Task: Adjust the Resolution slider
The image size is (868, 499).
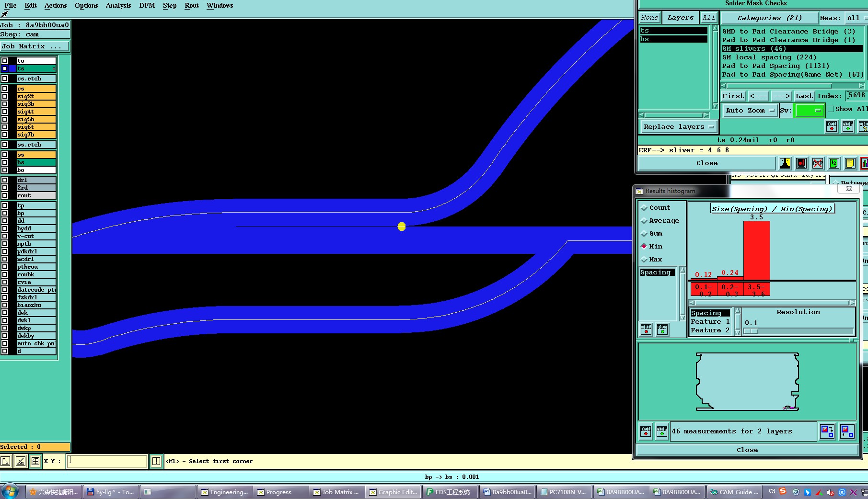Action: [x=751, y=331]
